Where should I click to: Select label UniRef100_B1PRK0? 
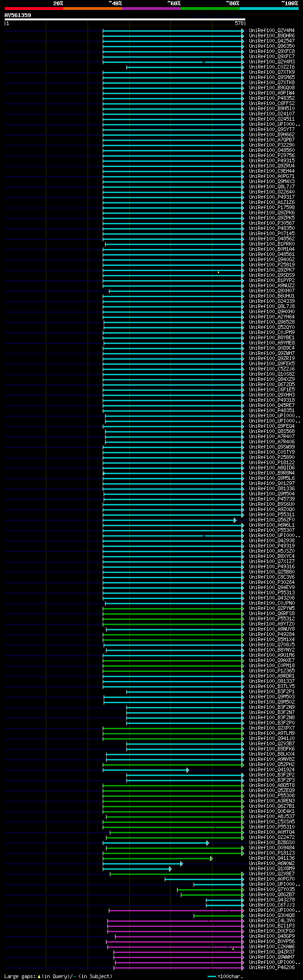(x=272, y=244)
